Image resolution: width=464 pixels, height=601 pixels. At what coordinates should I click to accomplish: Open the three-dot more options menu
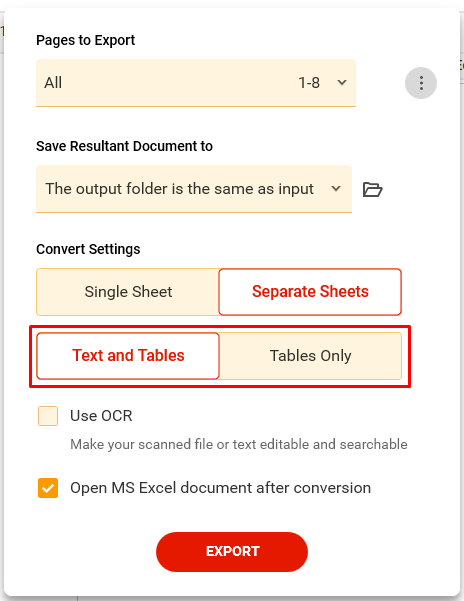pos(421,83)
